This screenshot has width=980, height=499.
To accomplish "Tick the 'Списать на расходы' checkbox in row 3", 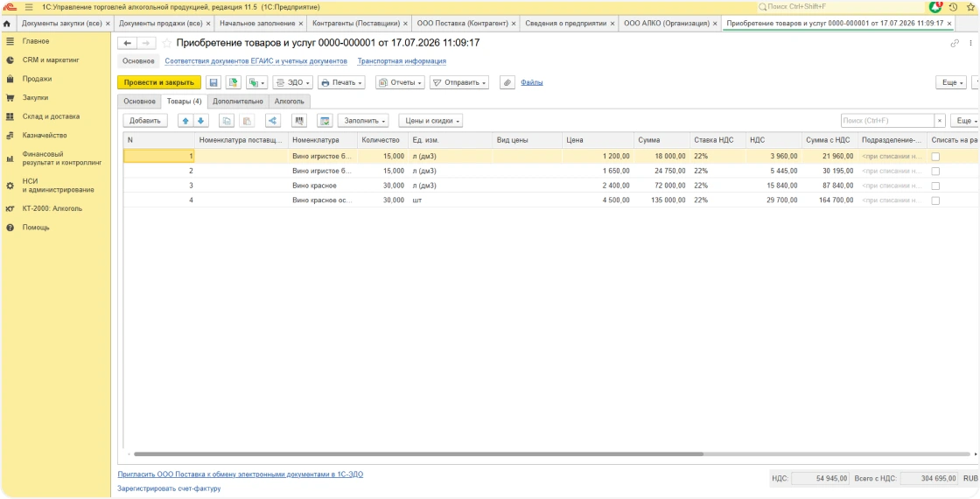I will [x=935, y=186].
